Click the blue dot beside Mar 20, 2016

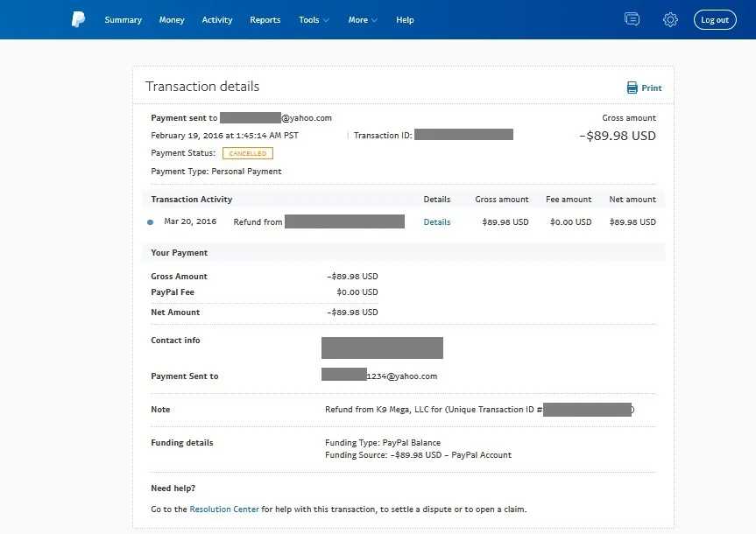pyautogui.click(x=151, y=222)
